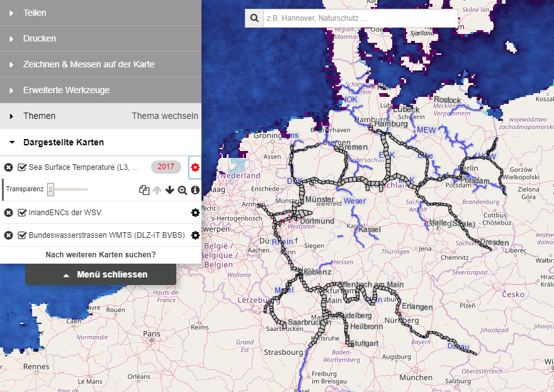Click the Thema wechseln link
This screenshot has width=554, height=392.
pyautogui.click(x=165, y=116)
